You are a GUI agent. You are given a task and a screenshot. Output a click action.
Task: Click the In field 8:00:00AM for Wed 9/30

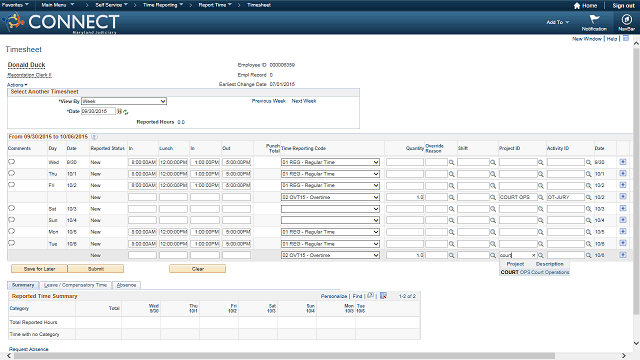[142, 162]
